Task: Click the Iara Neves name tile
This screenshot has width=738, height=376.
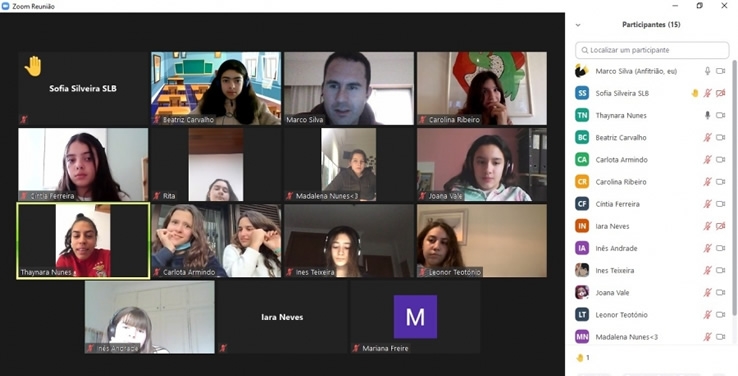Action: click(281, 317)
